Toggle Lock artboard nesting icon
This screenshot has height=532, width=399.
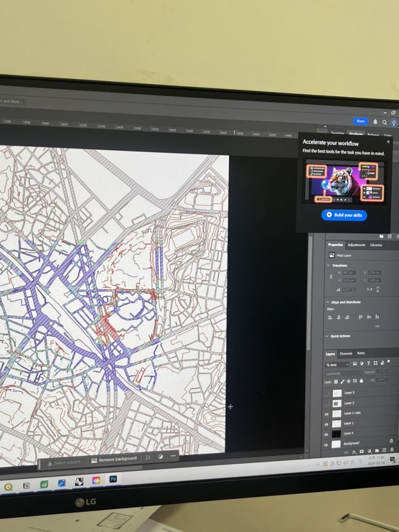(x=355, y=381)
